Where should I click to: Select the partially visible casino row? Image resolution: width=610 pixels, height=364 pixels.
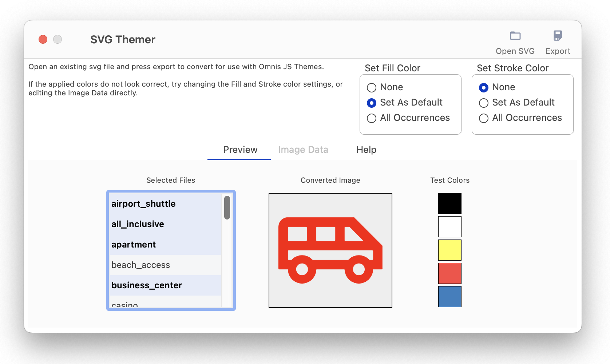pyautogui.click(x=165, y=302)
